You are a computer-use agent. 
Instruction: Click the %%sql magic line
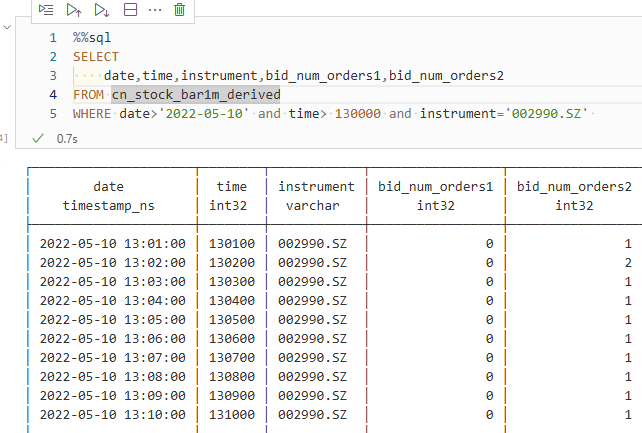[93, 38]
